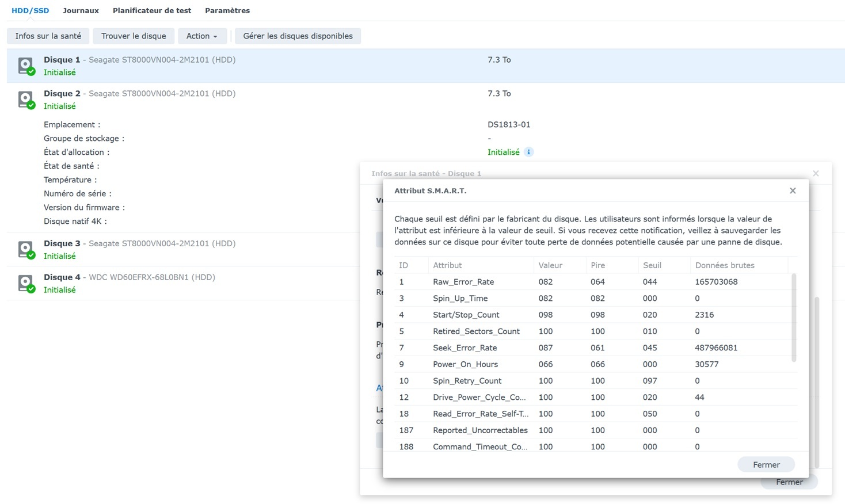Click the Emplacement label
This screenshot has width=845, height=504.
pyautogui.click(x=72, y=124)
